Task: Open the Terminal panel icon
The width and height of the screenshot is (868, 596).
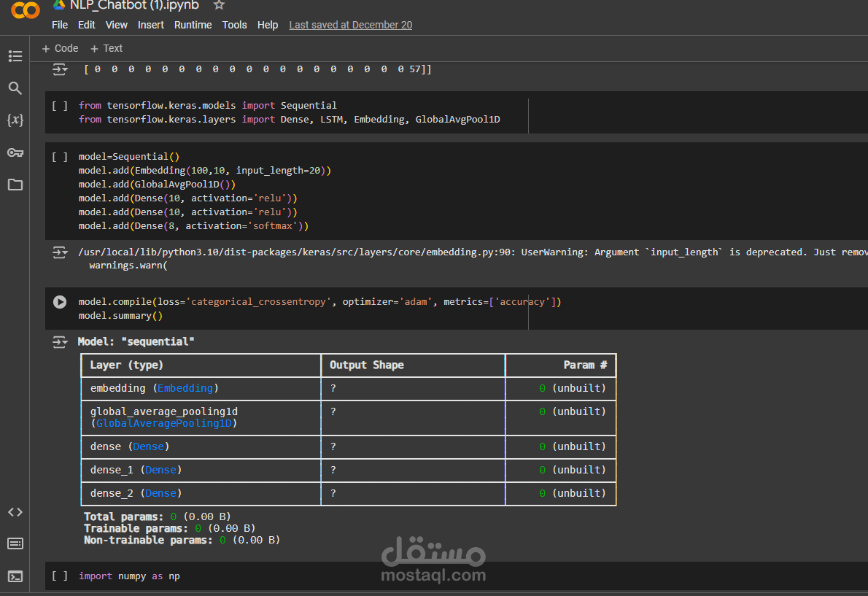Action: click(x=15, y=576)
